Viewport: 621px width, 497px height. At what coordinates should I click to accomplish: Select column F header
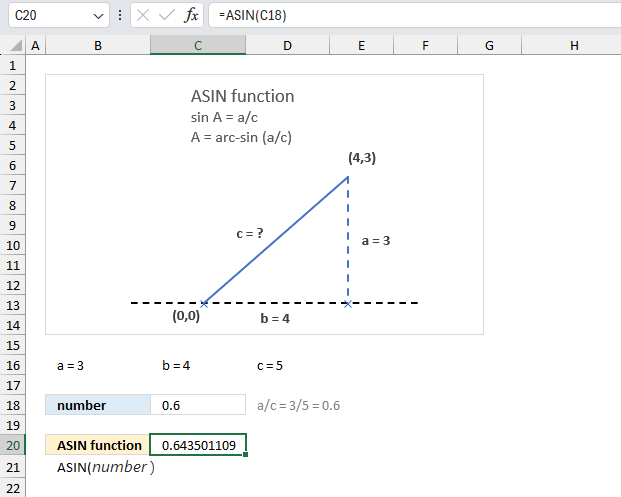coord(425,46)
